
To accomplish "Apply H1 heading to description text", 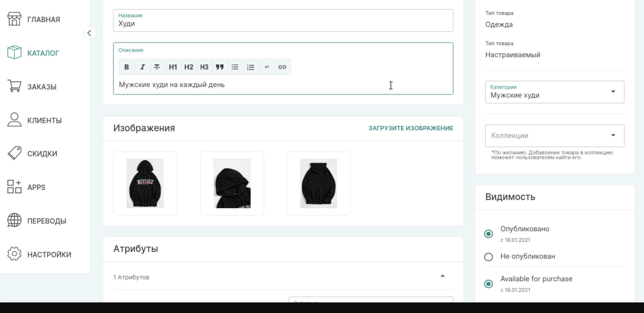I will coord(173,67).
